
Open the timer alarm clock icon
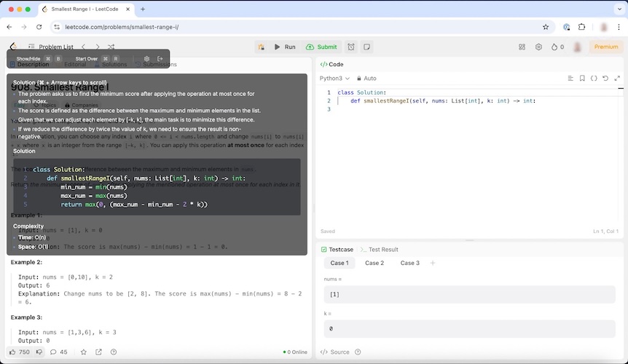coord(351,47)
